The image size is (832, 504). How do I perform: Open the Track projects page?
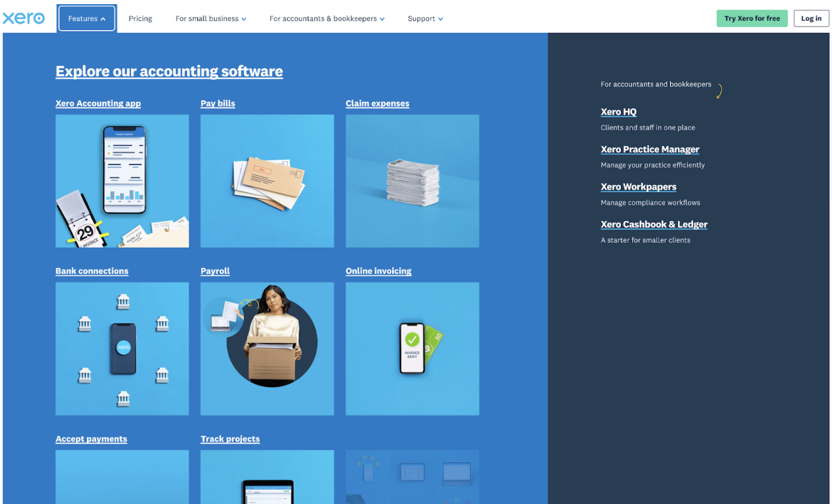230,439
